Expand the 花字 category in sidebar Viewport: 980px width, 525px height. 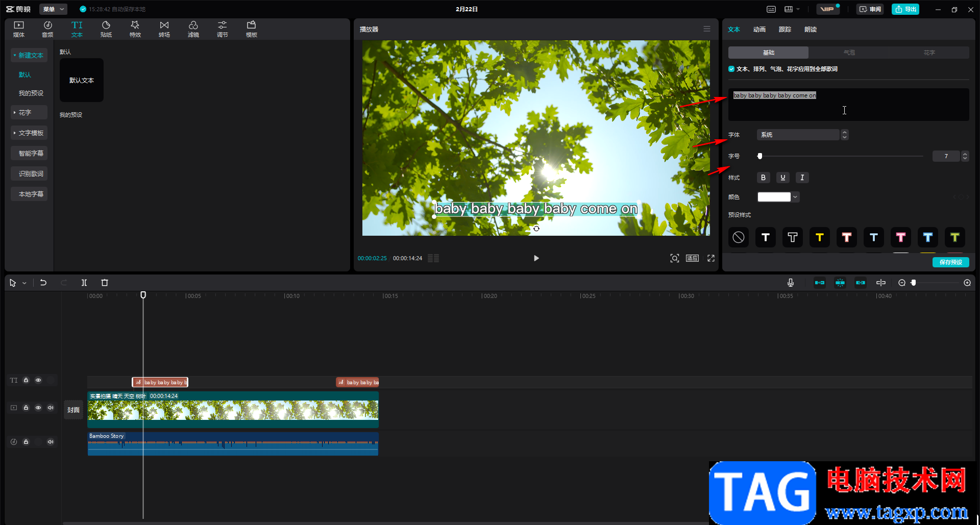pyautogui.click(x=29, y=112)
